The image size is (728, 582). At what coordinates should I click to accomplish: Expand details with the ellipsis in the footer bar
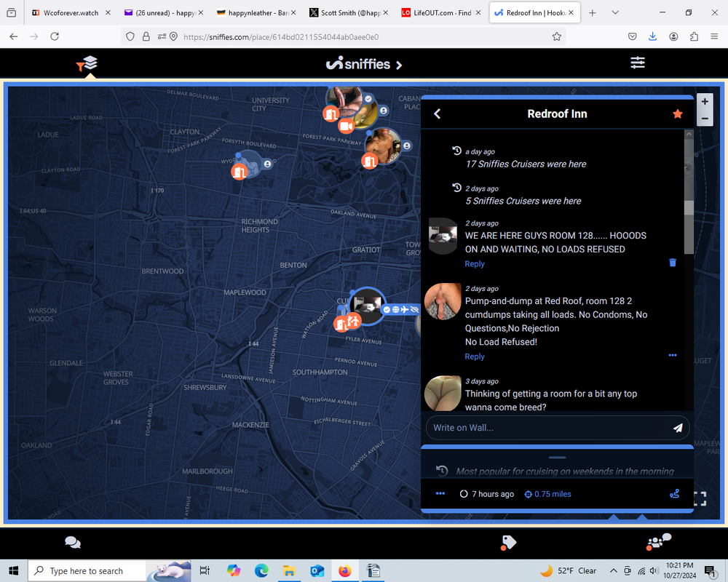(440, 494)
